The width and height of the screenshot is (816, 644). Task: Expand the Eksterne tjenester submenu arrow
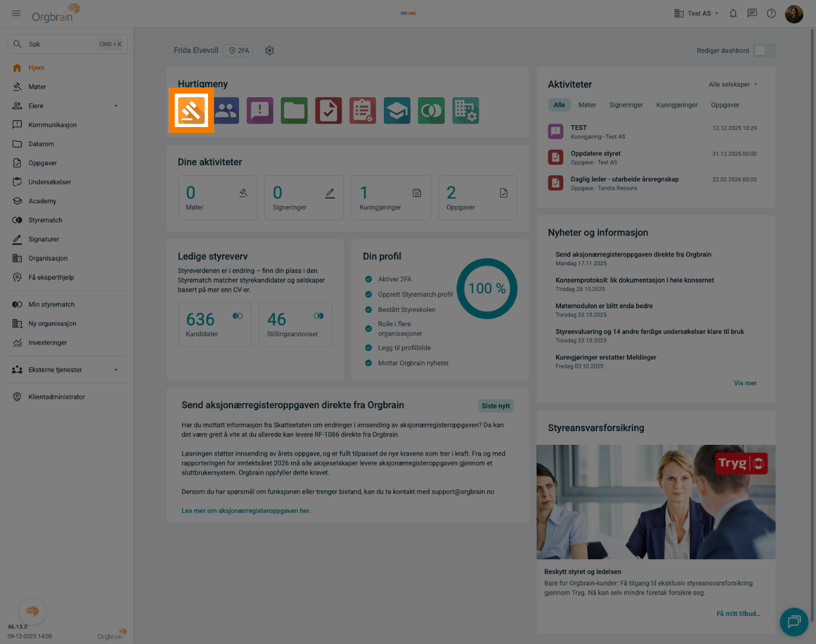tap(116, 370)
